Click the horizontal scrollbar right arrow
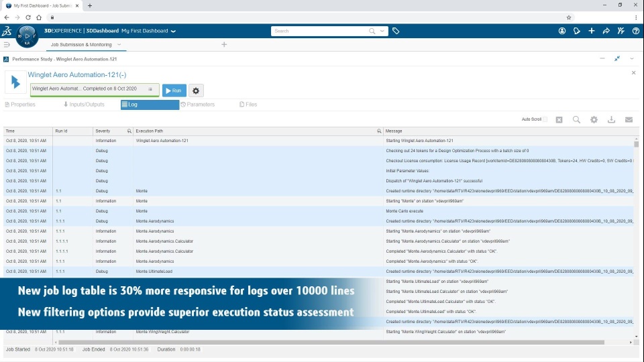Viewport: 644px width, 362px height. pos(631,343)
